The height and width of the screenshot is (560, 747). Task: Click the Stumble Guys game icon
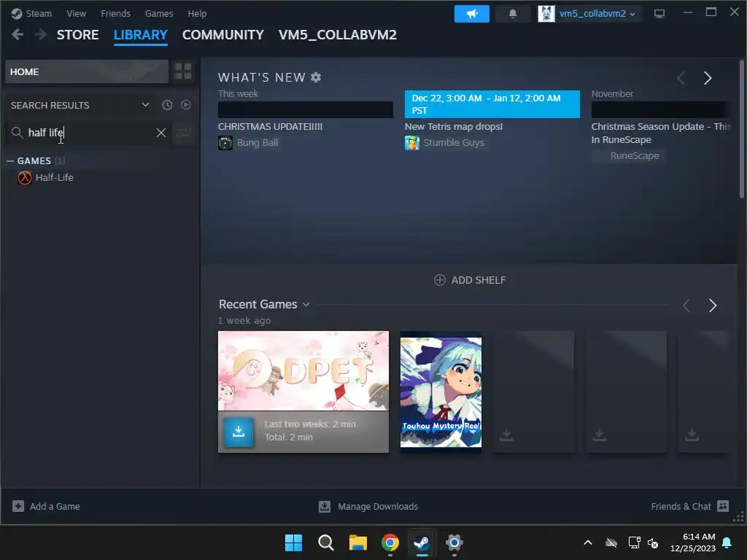click(412, 142)
